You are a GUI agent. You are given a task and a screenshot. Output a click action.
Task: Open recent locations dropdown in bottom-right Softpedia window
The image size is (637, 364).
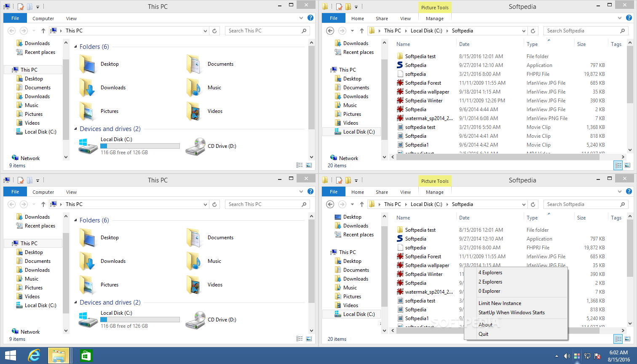(352, 204)
